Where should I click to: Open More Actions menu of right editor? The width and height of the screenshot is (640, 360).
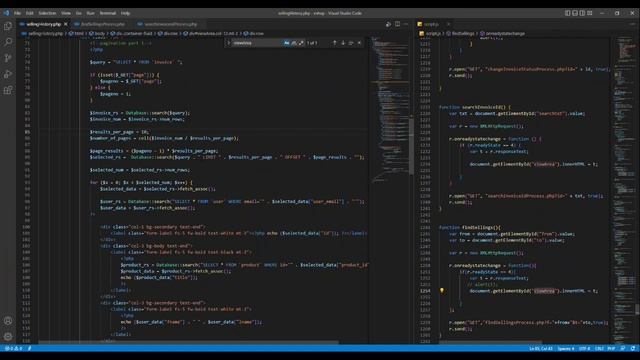pos(633,24)
